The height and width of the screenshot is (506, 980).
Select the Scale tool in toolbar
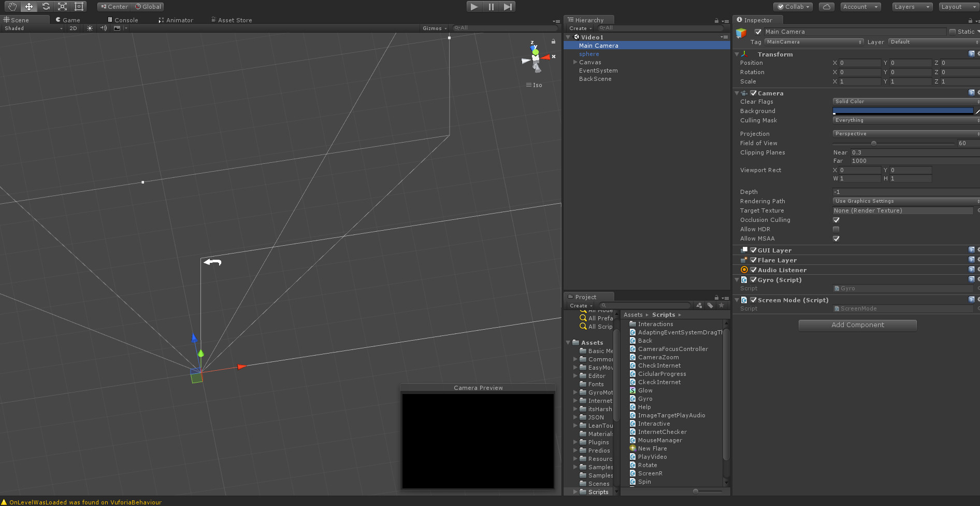[62, 7]
